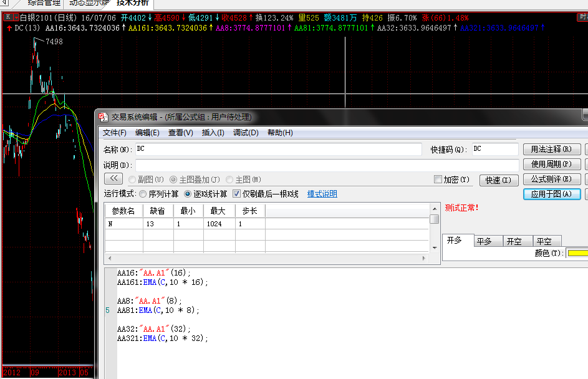Open the 模式说明 link
The width and height of the screenshot is (588, 379).
tap(322, 194)
